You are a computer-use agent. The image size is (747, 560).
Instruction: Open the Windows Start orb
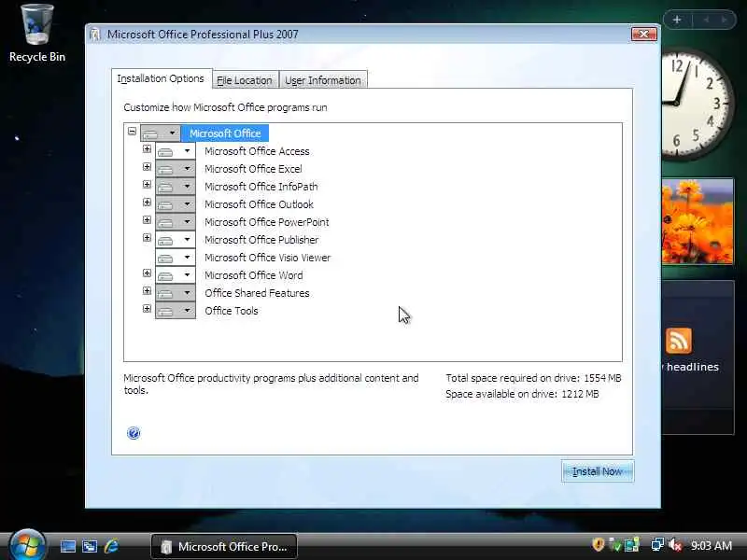[28, 545]
